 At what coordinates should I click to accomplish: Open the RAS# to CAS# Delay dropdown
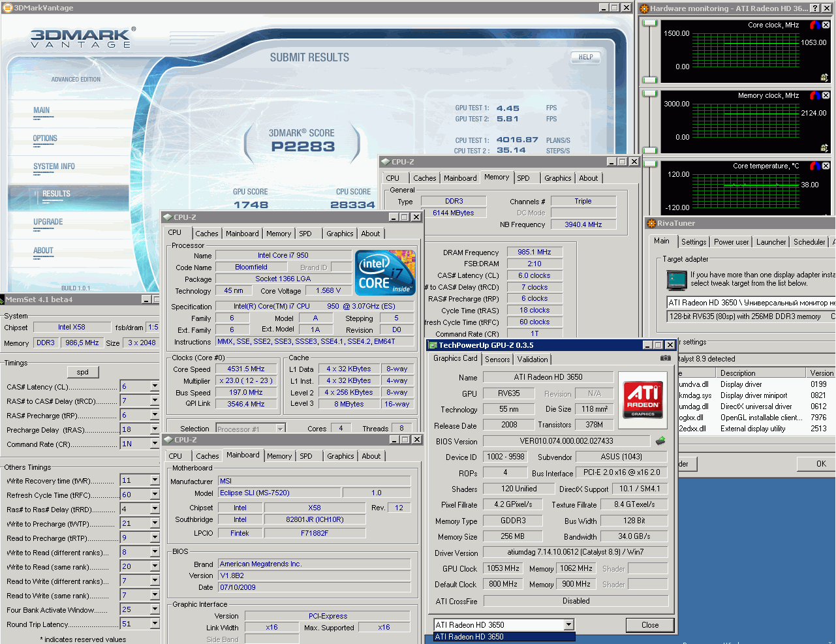tap(155, 401)
